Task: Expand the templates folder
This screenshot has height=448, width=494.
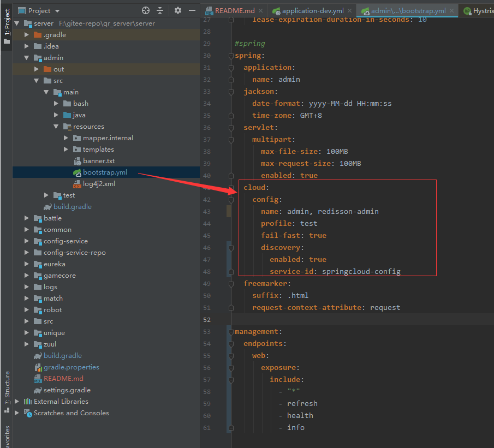Action: [66, 150]
